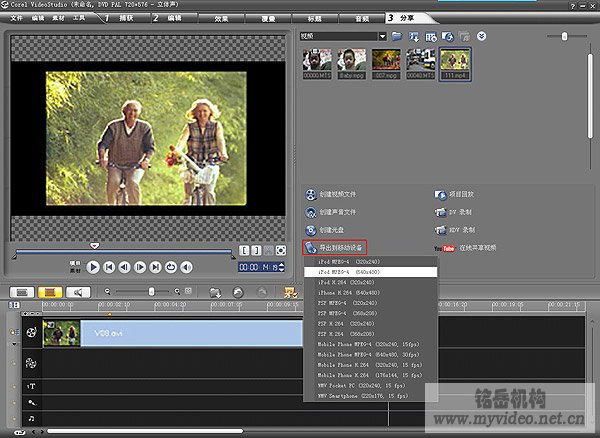The image size is (600, 438).
Task: Click Export to Mobile Device
Action: pos(335,247)
